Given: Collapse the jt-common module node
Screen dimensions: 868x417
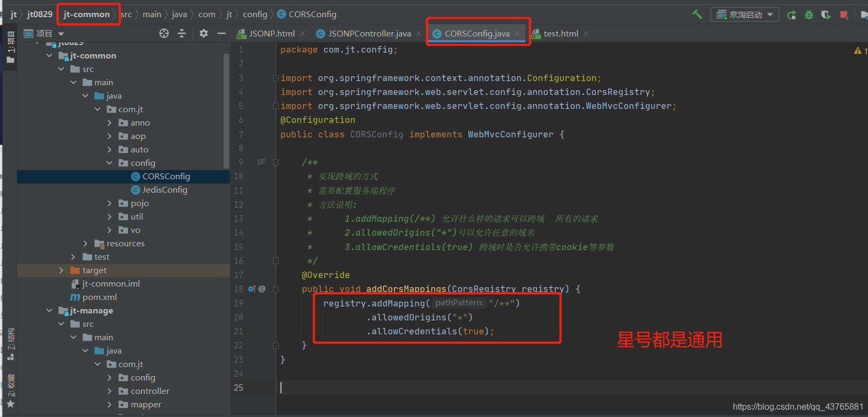Looking at the screenshot, I should pos(49,55).
